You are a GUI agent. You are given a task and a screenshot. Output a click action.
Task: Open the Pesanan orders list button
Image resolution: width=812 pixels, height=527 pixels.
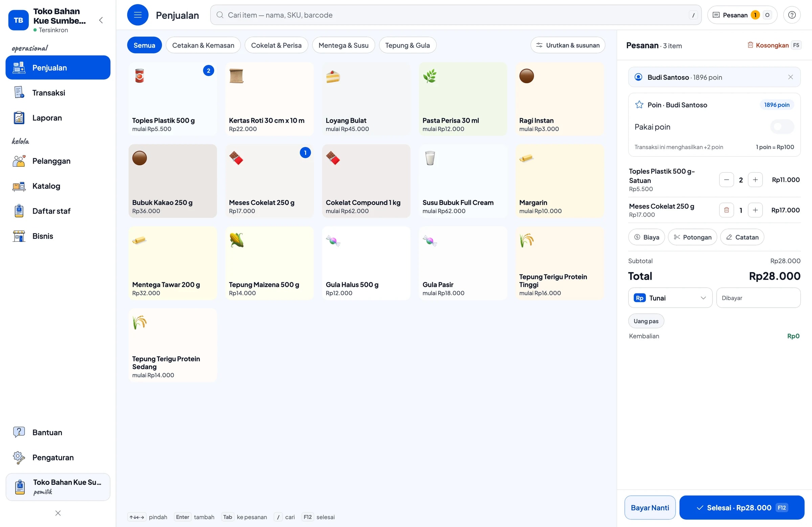coord(742,15)
